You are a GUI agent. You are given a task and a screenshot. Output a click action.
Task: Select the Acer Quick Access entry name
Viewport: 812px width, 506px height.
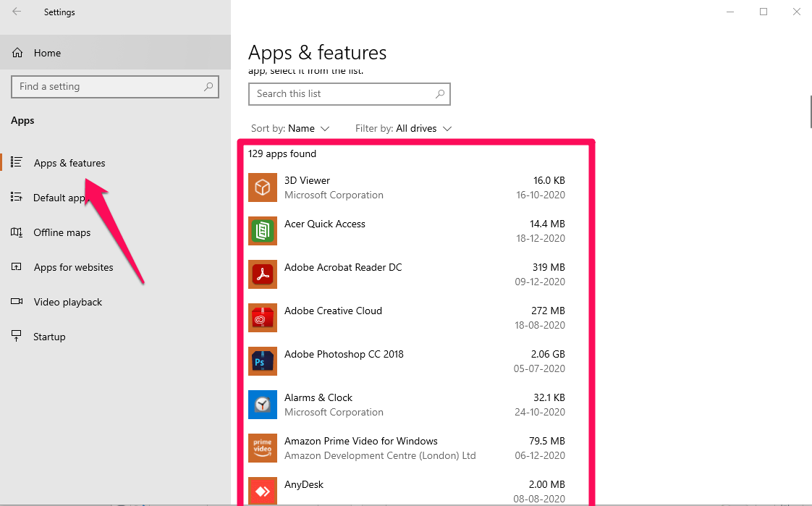[325, 224]
